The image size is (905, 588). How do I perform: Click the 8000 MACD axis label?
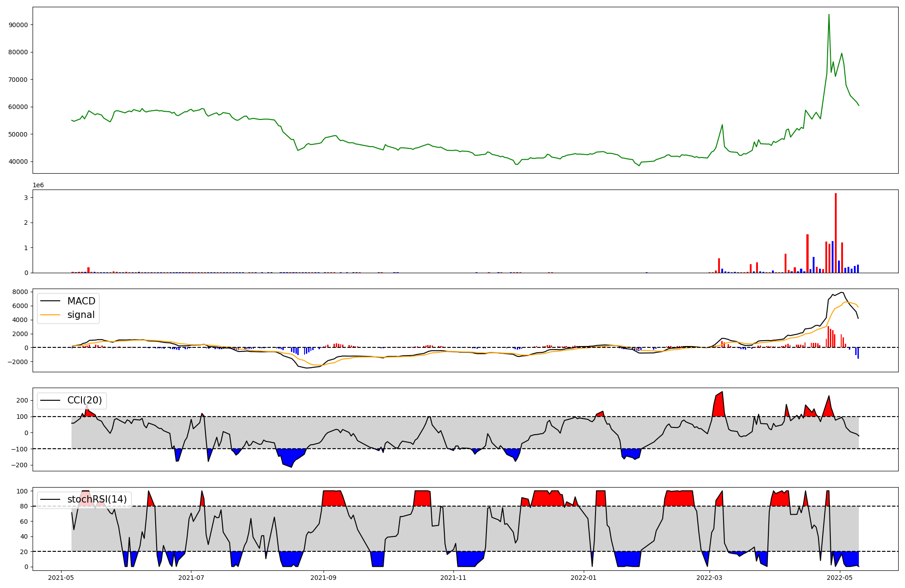(x=21, y=292)
